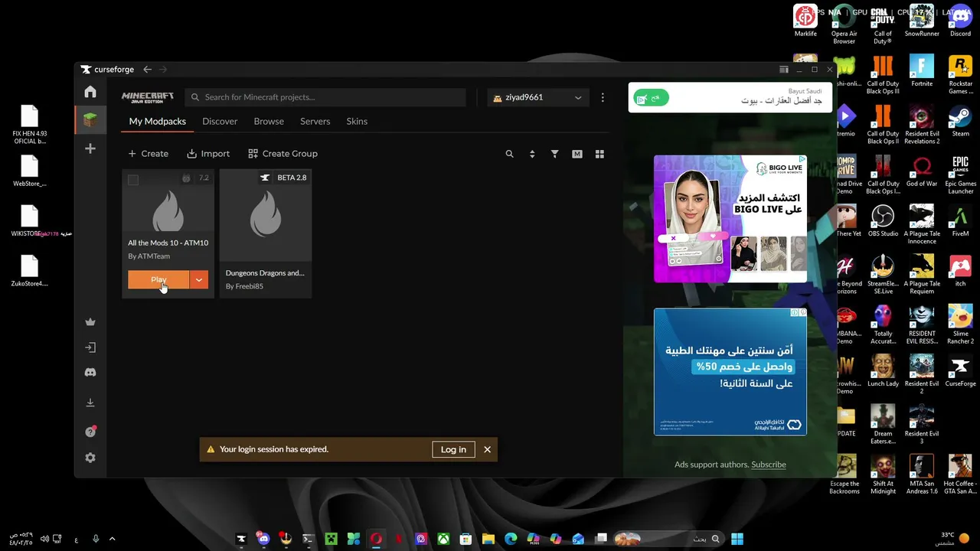
Task: Show hidden system tray icons chevron
Action: [112, 539]
